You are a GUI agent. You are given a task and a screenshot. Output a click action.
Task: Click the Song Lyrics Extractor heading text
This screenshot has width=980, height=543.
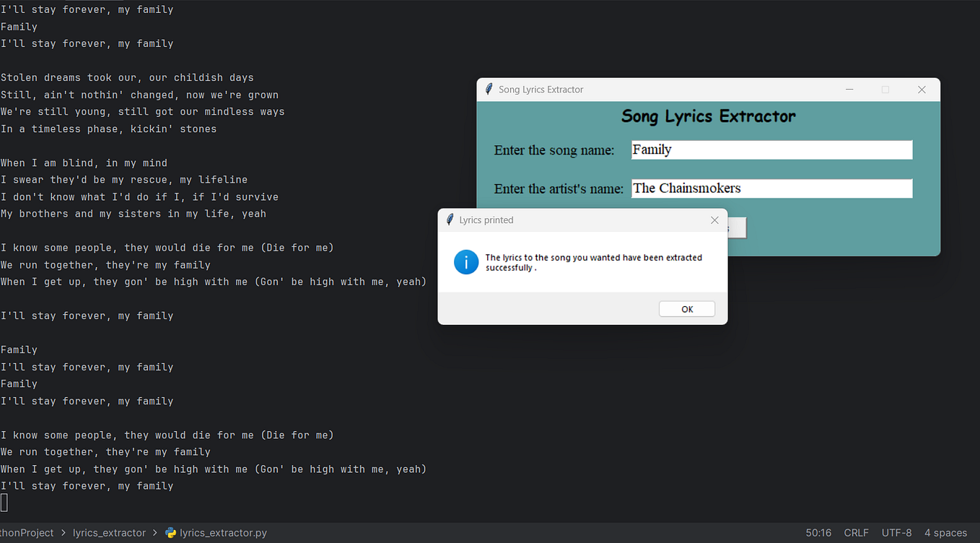708,116
